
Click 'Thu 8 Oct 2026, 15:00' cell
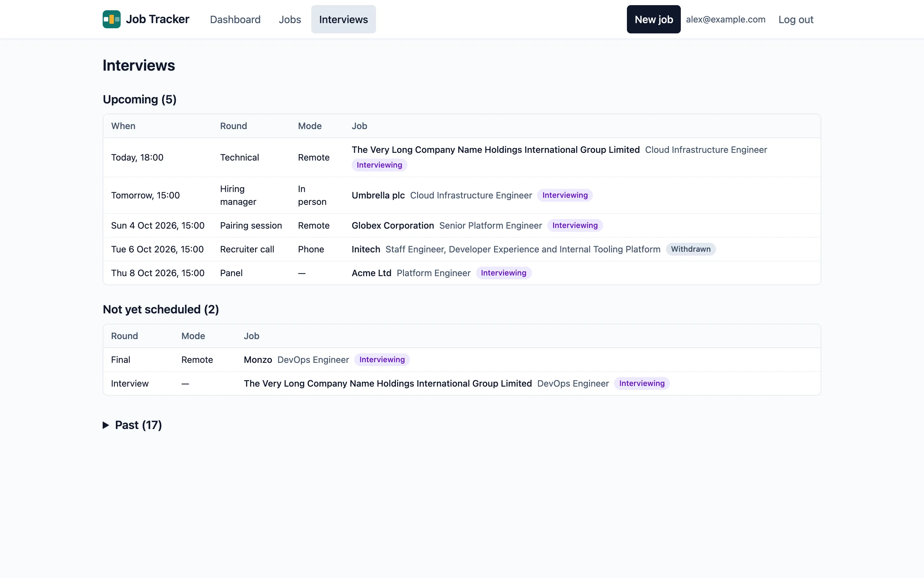(158, 273)
